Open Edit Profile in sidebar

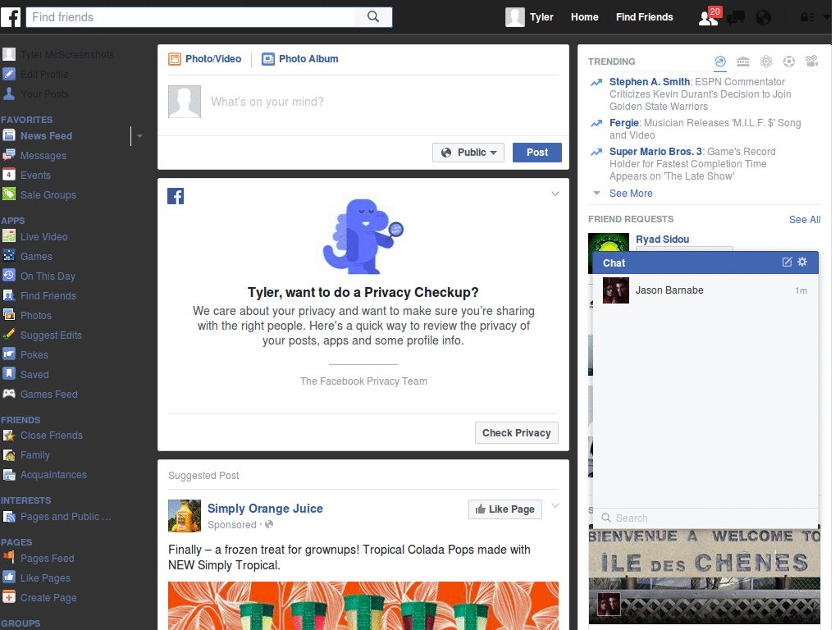tap(44, 75)
